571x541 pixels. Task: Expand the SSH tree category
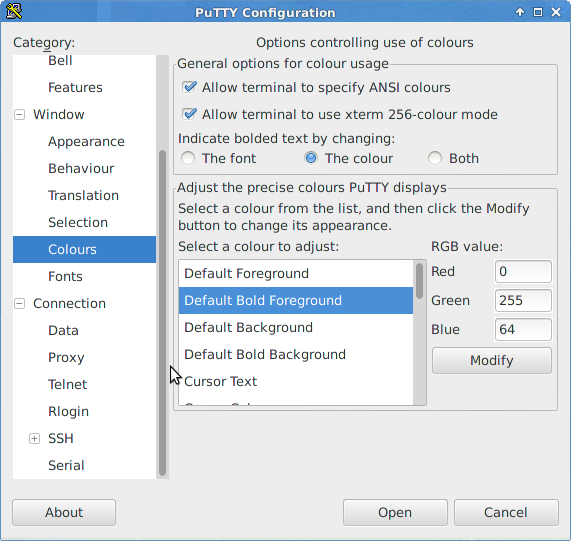[34, 439]
